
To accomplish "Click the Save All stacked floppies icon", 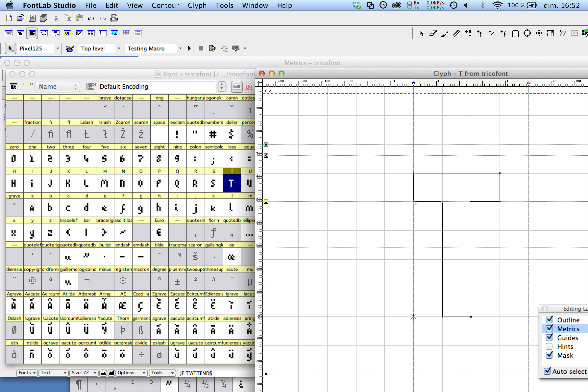I will click(44, 18).
